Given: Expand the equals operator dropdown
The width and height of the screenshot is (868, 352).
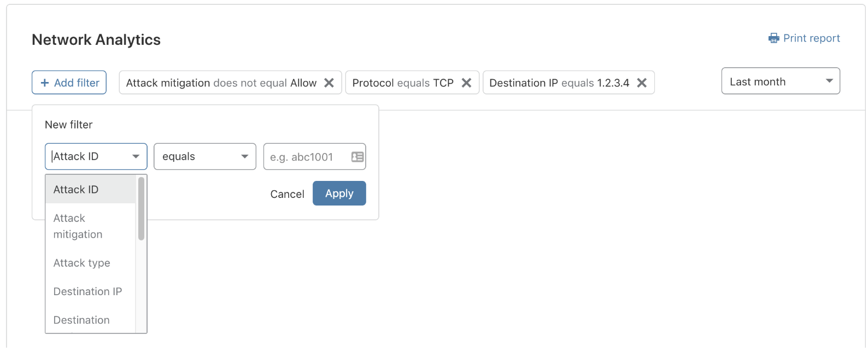Looking at the screenshot, I should click(x=204, y=157).
